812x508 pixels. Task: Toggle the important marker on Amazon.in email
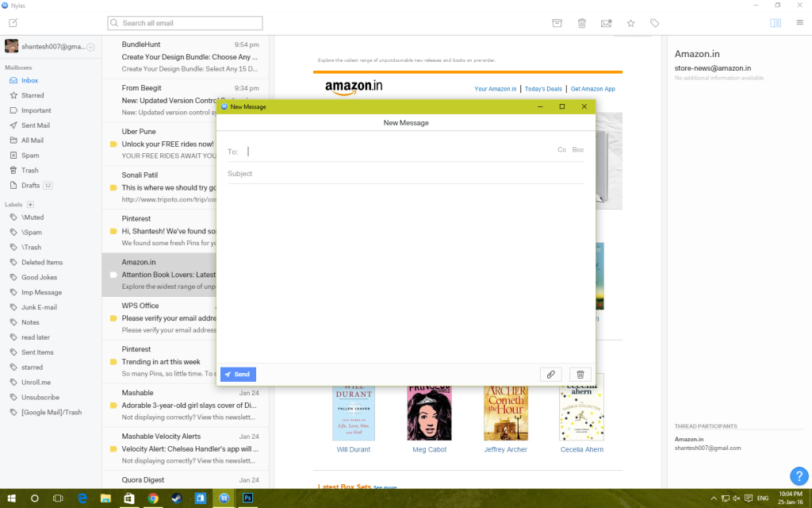pyautogui.click(x=113, y=275)
